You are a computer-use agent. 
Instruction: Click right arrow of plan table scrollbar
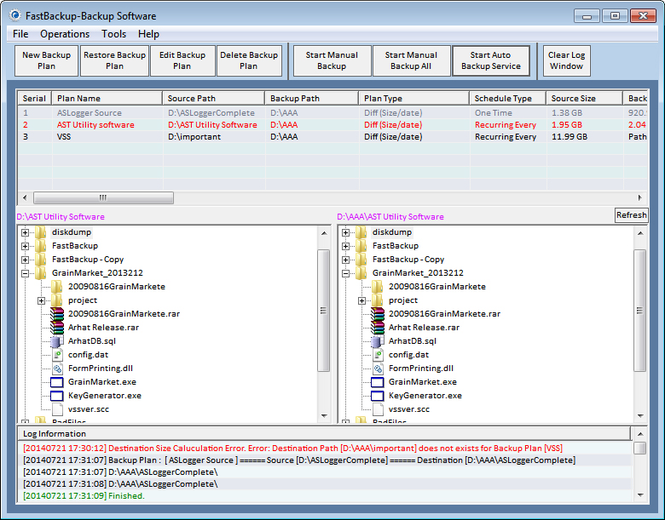640,198
